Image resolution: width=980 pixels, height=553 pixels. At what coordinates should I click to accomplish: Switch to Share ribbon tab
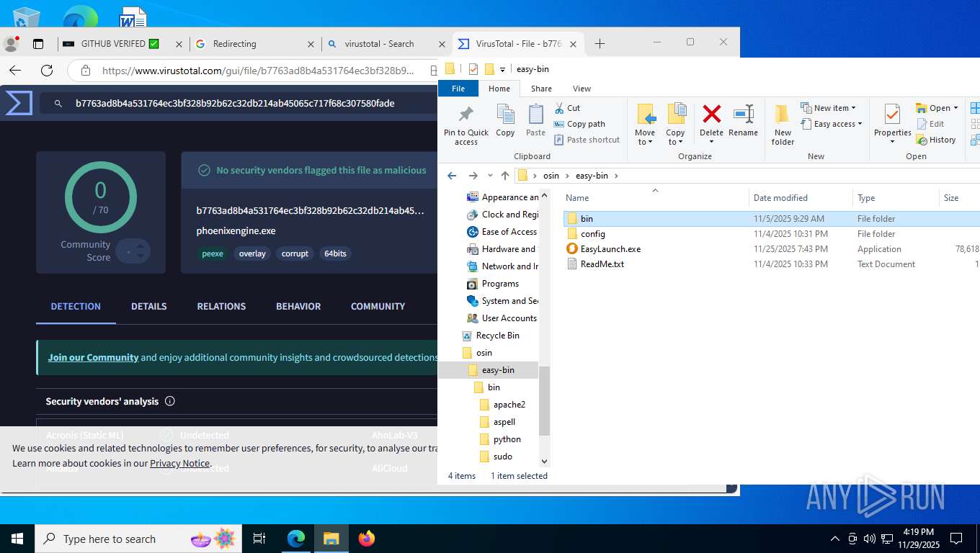point(541,89)
